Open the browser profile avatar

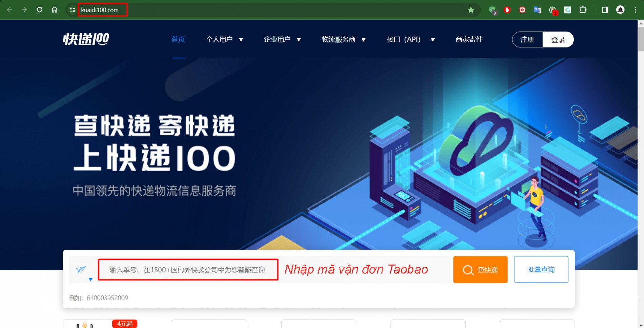point(620,10)
